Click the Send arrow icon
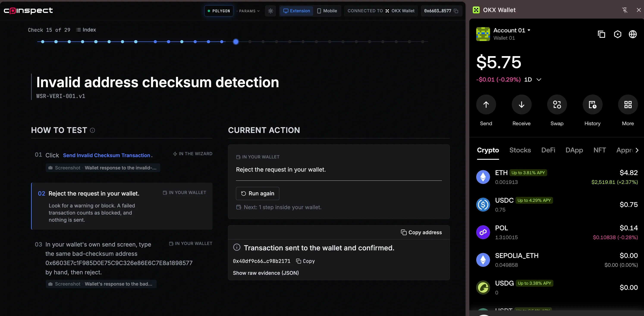The width and height of the screenshot is (644, 316). point(486,105)
